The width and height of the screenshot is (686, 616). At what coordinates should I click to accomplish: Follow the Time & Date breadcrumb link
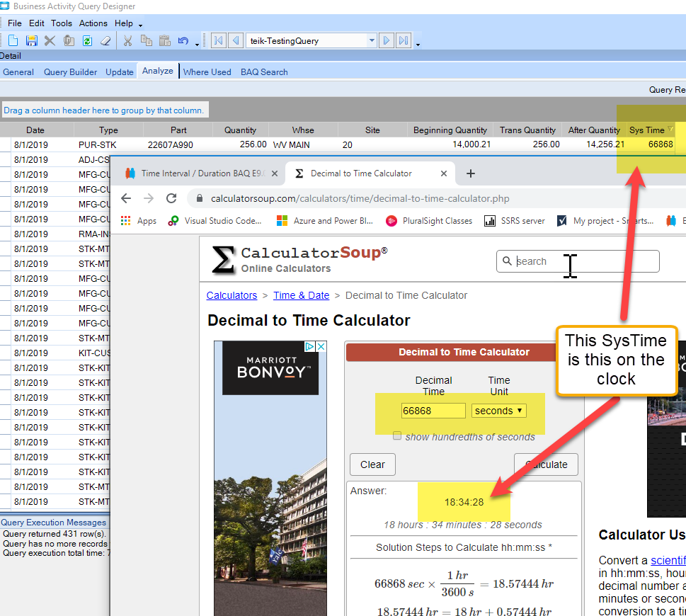[302, 295]
